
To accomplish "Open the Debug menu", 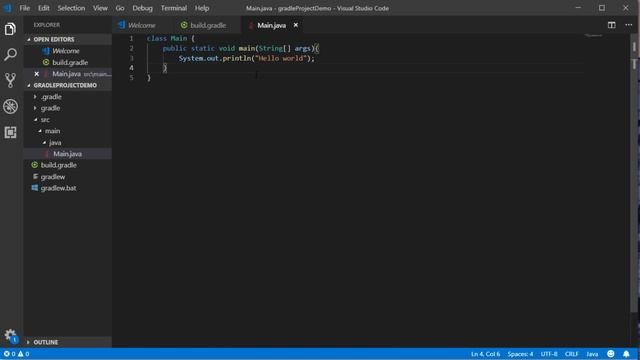I will click(x=142, y=8).
